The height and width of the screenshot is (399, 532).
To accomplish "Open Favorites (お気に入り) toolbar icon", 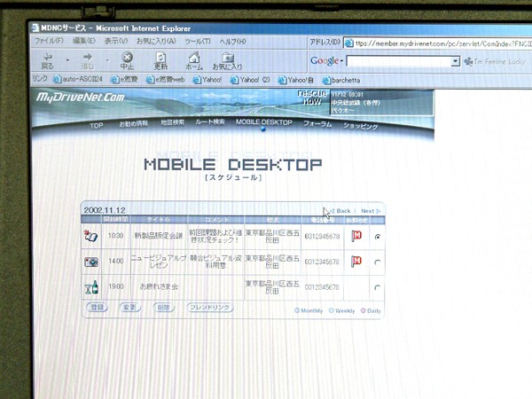I will (227, 61).
